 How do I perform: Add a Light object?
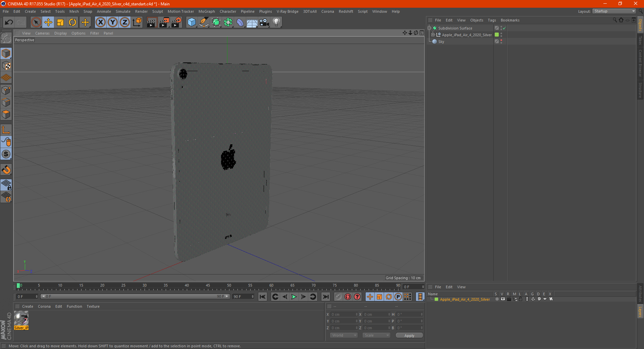[276, 22]
